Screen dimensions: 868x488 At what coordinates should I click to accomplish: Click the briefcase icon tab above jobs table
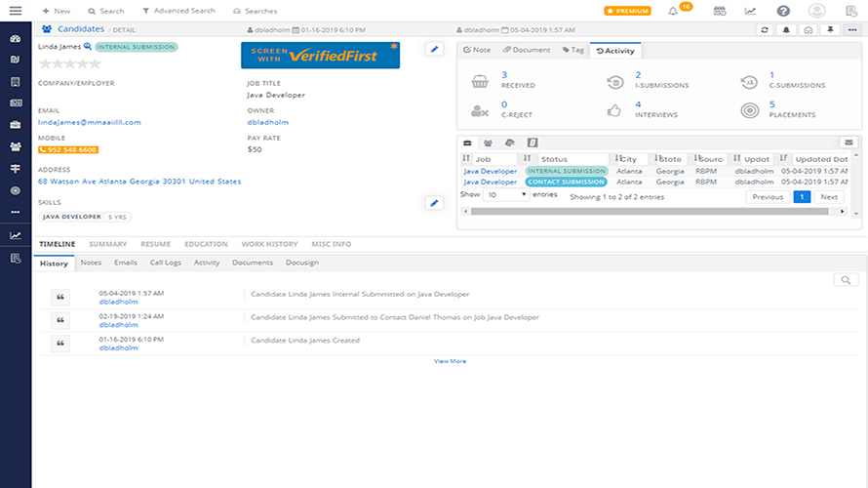coord(467,142)
